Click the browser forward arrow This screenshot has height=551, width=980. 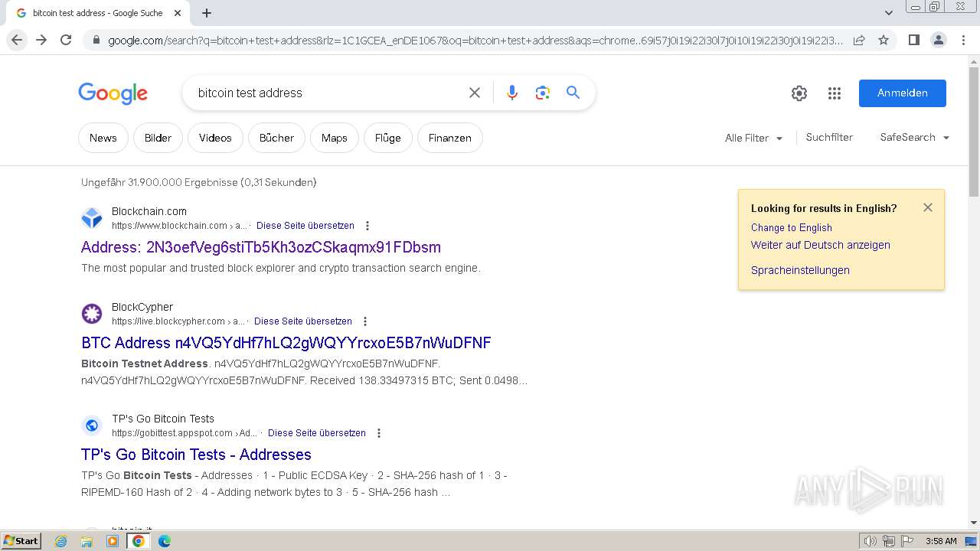tap(41, 40)
